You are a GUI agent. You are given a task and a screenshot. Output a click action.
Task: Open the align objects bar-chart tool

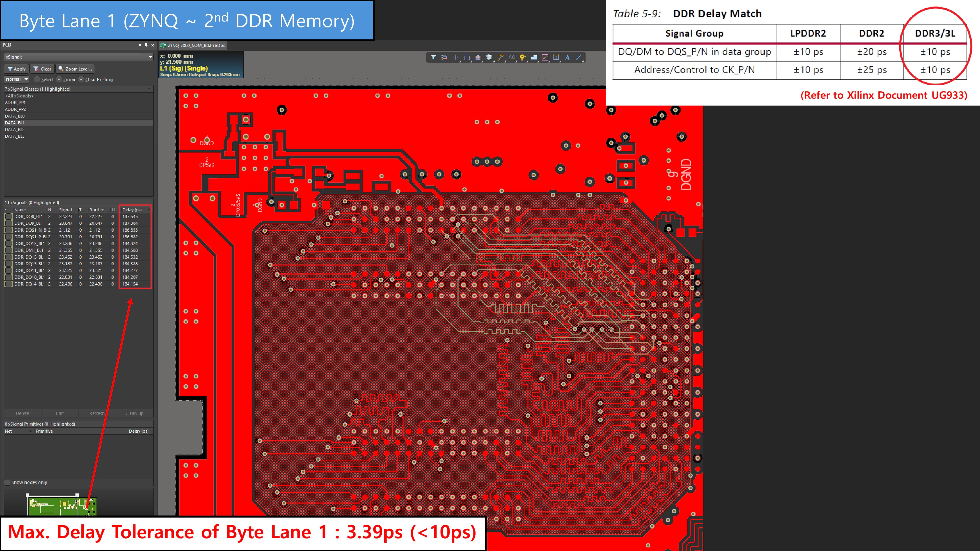(x=478, y=57)
